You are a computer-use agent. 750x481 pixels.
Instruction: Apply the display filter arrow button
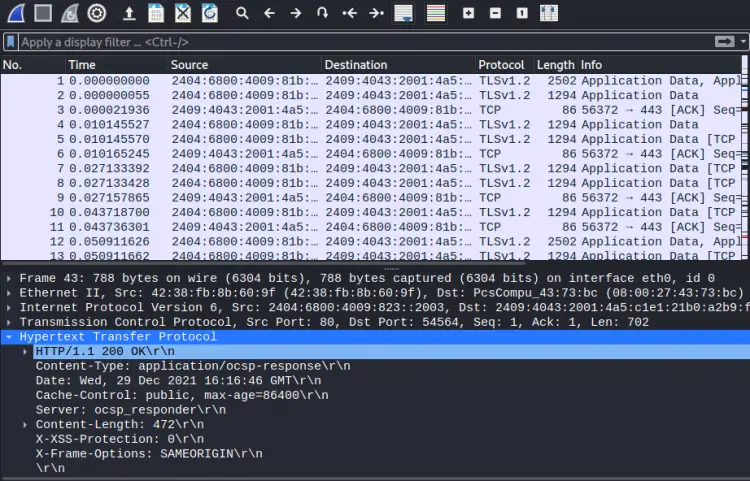click(x=725, y=42)
